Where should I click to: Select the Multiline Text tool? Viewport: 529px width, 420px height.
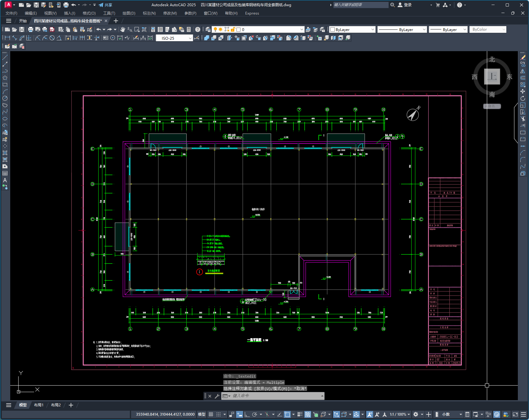(x=5, y=180)
